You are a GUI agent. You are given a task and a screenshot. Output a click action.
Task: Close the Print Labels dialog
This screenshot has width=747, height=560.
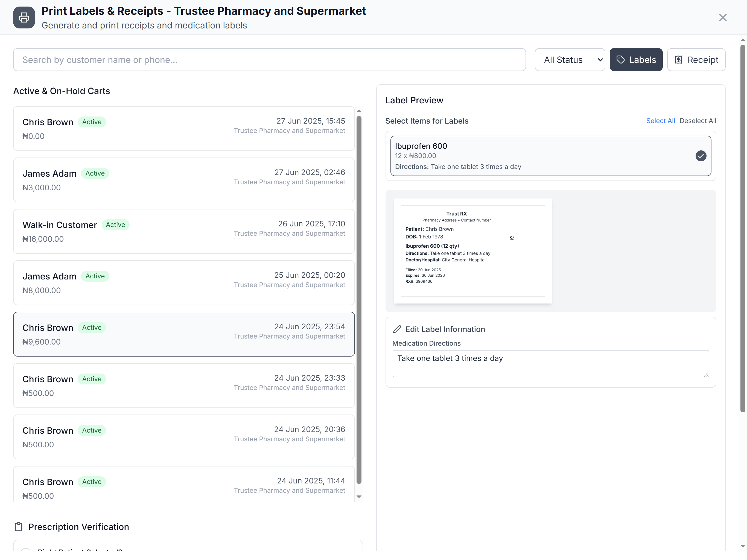point(722,17)
